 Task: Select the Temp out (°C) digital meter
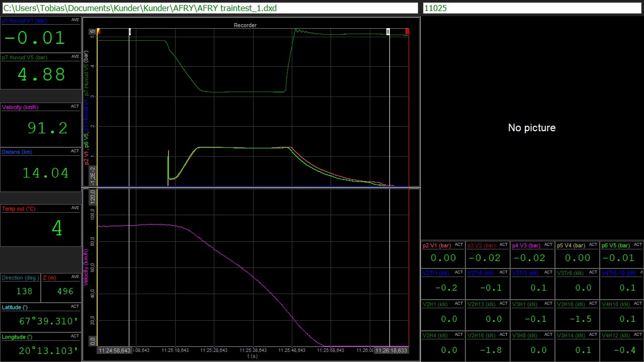pyautogui.click(x=41, y=226)
